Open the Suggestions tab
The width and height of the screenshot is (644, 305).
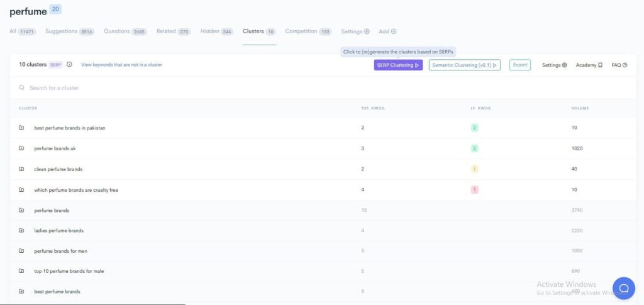tap(70, 31)
